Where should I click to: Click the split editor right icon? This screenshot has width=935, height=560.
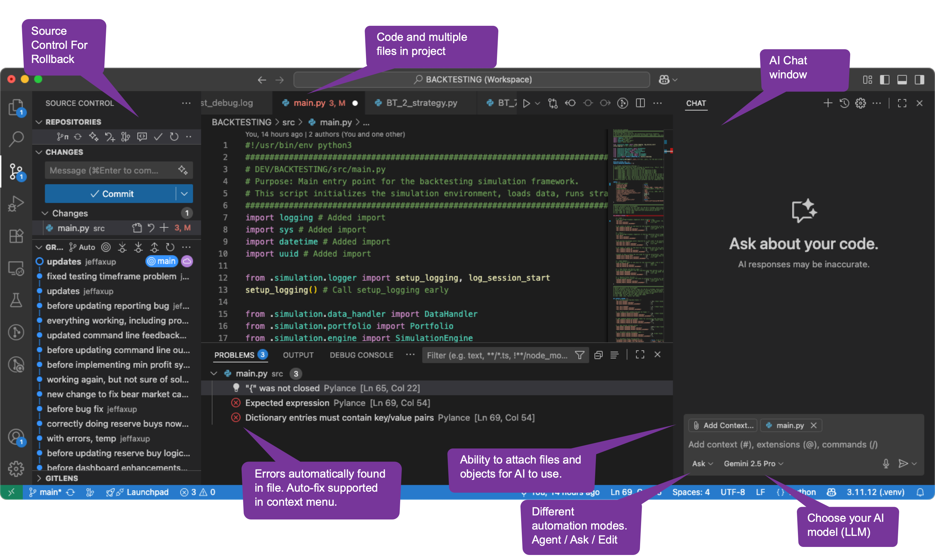(x=640, y=103)
